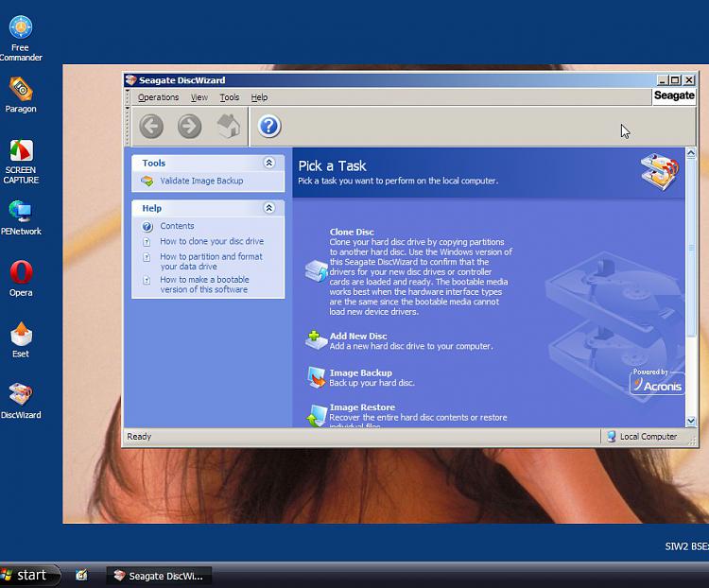The width and height of the screenshot is (709, 588).
Task: Click the Validate Image Backup icon
Action: point(147,181)
